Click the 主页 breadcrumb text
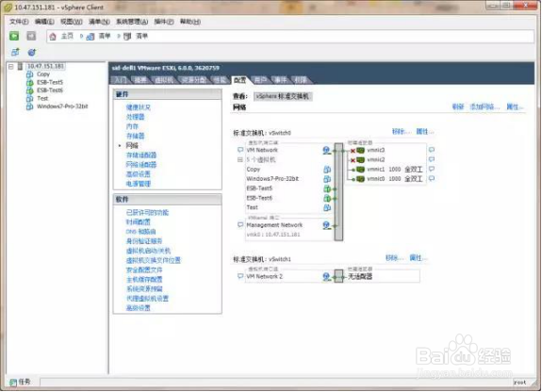 (x=68, y=36)
